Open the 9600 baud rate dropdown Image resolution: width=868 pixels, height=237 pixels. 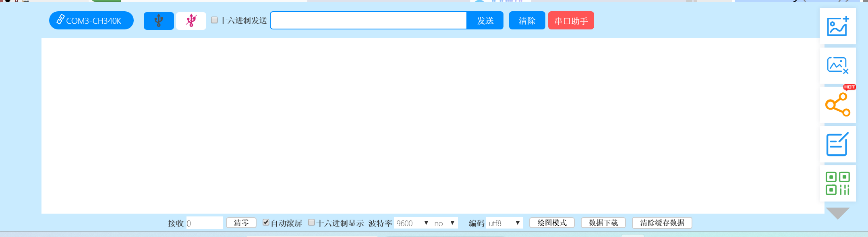(x=412, y=223)
